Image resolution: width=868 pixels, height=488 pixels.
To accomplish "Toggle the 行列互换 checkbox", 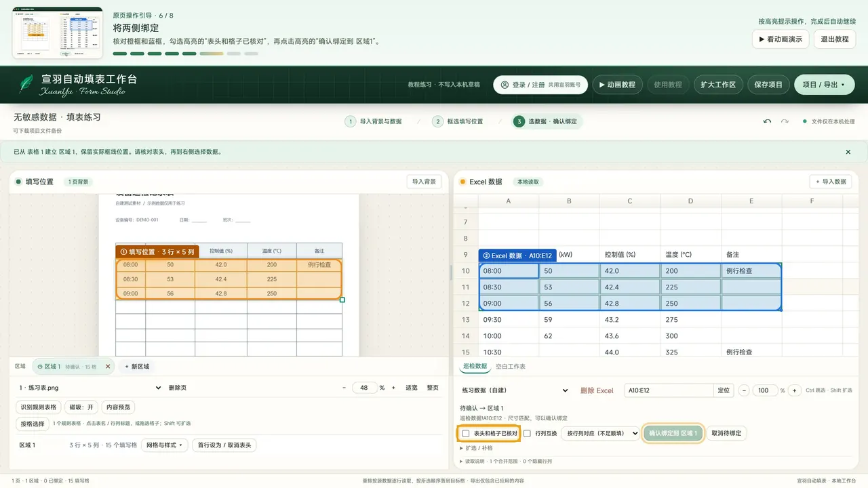I will pos(527,433).
